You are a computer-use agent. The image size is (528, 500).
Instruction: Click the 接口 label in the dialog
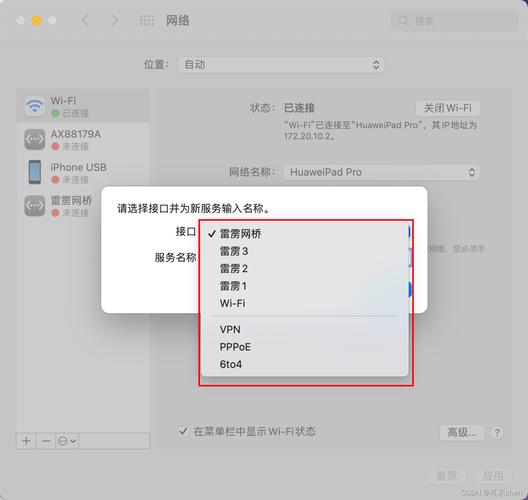coord(186,232)
